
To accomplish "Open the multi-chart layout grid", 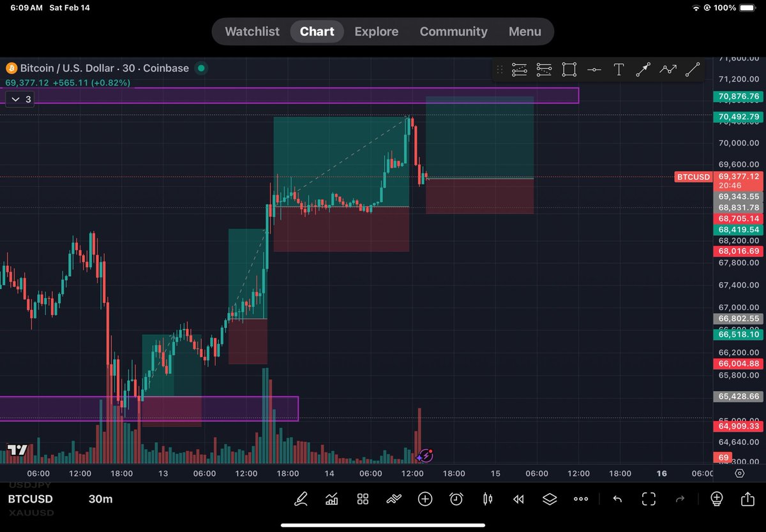I will 363,499.
